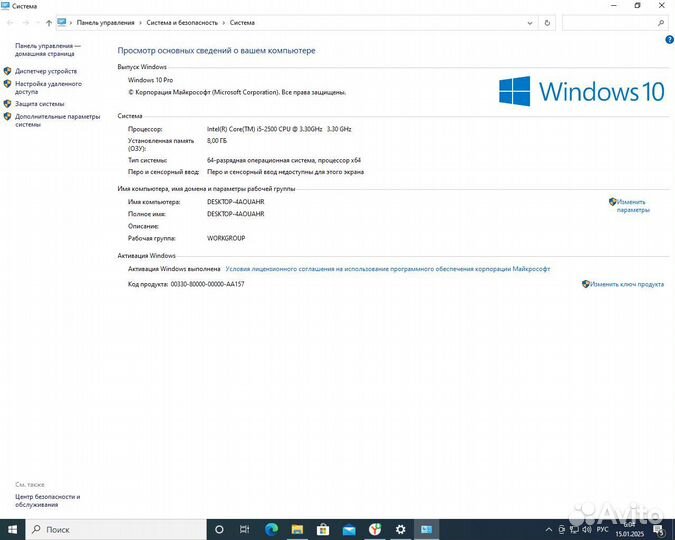Screen dimensions: 675x540
Task: Go to Панель управления домашняя страница
Action: point(48,50)
